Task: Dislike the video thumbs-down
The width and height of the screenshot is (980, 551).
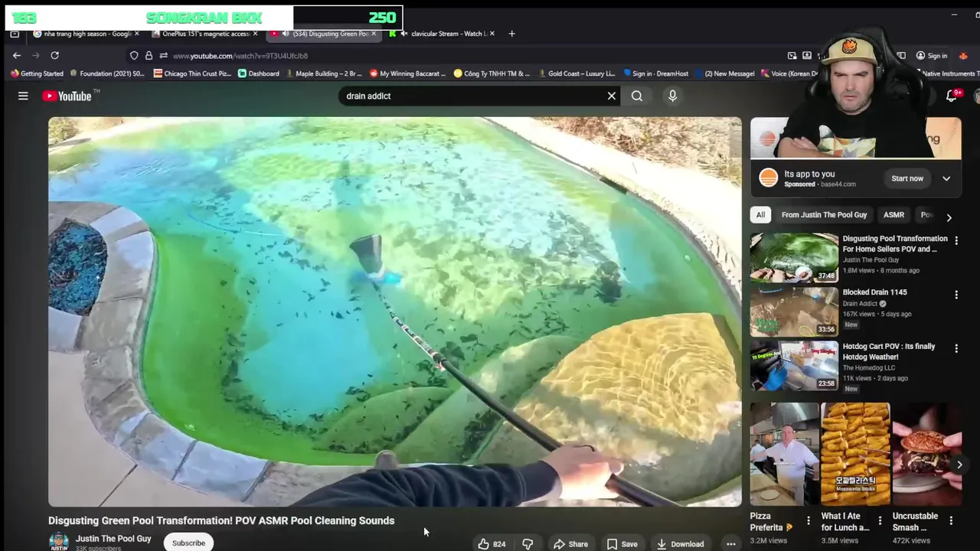Action: 528,543
